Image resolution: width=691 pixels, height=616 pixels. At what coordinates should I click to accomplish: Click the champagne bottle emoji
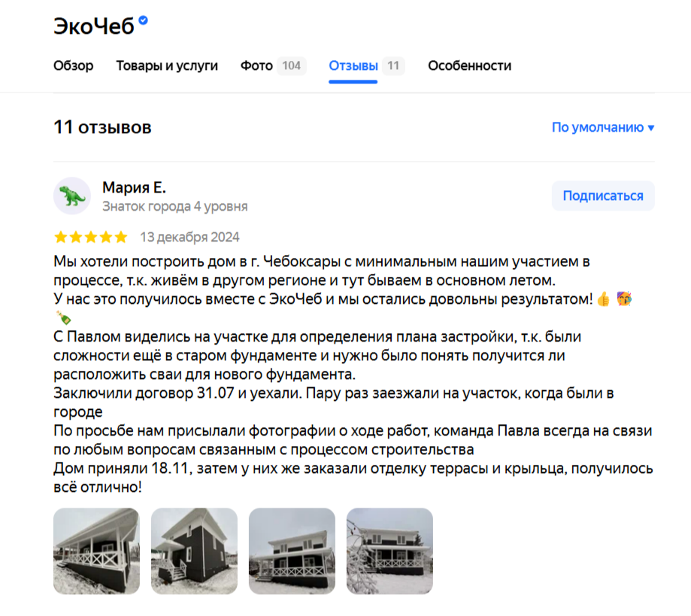click(63, 317)
